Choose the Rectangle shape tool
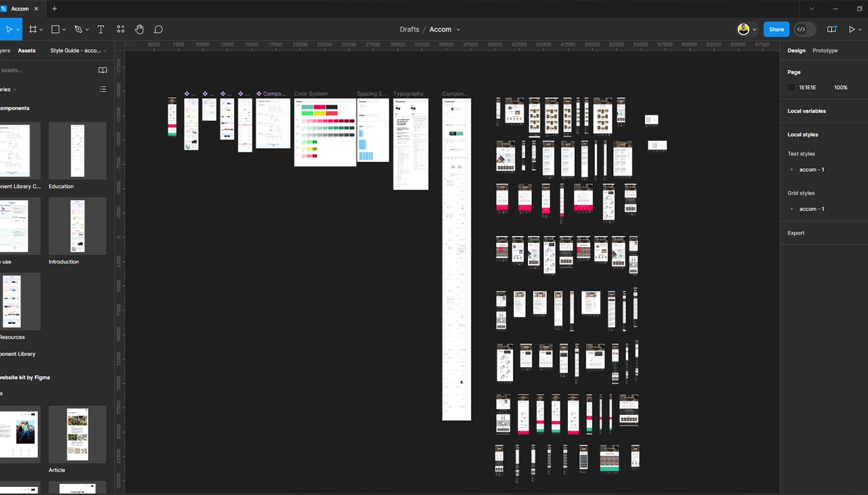This screenshot has height=495, width=868. click(x=55, y=29)
